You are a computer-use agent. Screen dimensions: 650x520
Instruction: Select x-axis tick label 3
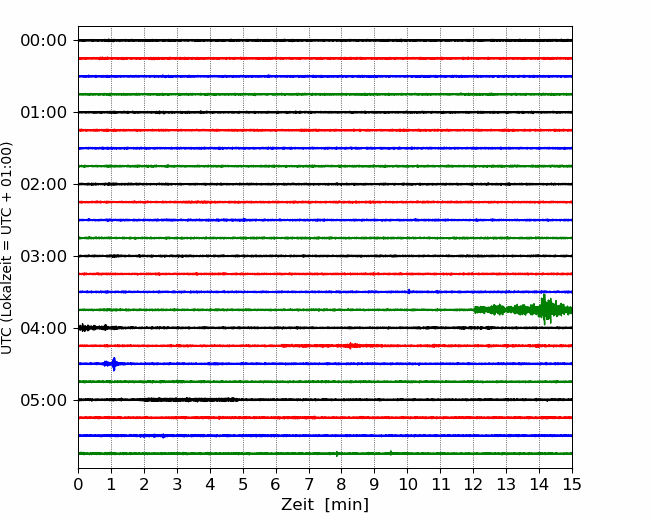click(177, 484)
